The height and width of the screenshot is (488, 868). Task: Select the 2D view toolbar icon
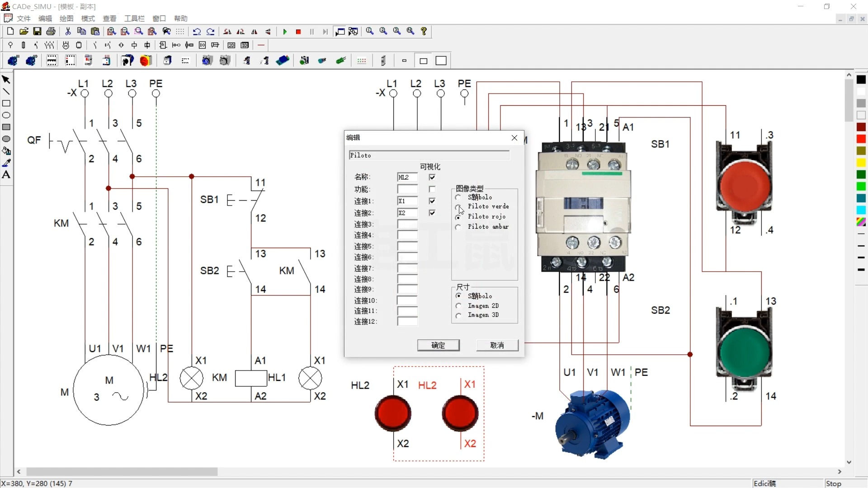pyautogui.click(x=231, y=45)
